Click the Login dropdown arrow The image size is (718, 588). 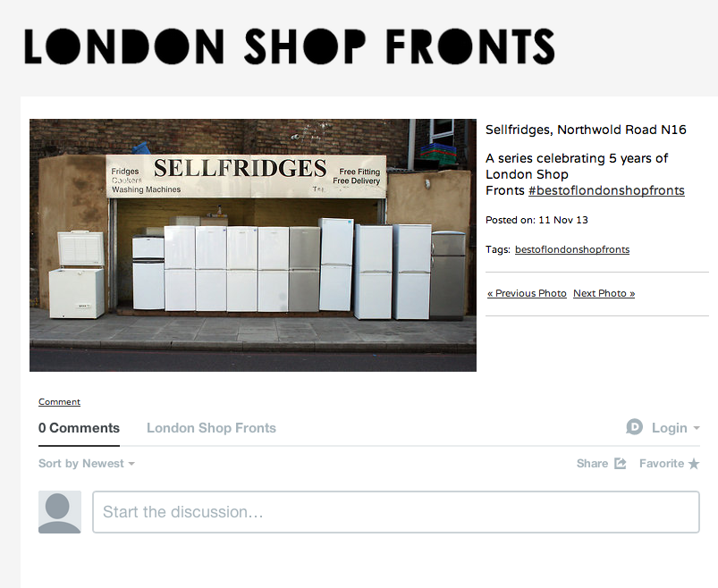[697, 428]
